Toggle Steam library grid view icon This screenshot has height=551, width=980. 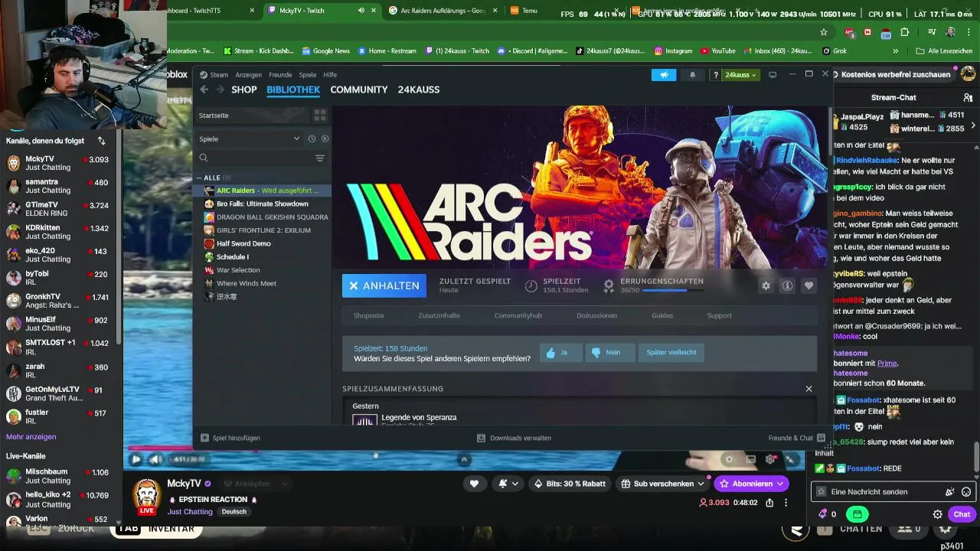coord(320,116)
